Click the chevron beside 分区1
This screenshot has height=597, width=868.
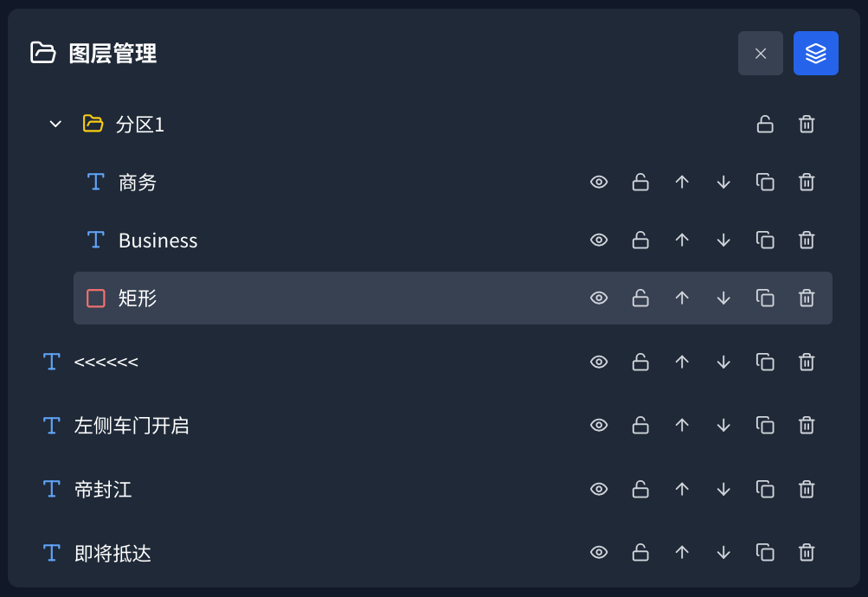[x=54, y=124]
